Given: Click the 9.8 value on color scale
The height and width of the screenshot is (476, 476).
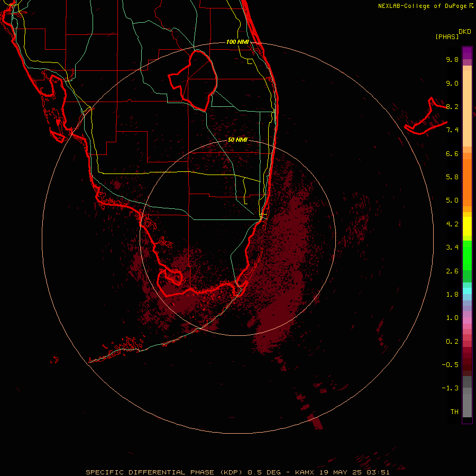Looking at the screenshot, I should tap(452, 59).
